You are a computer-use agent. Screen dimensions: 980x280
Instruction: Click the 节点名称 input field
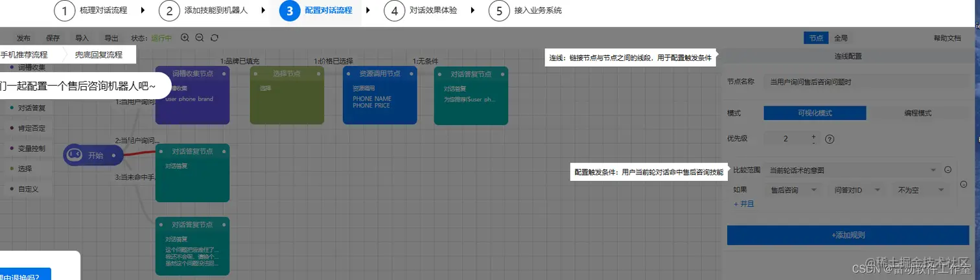click(x=867, y=82)
